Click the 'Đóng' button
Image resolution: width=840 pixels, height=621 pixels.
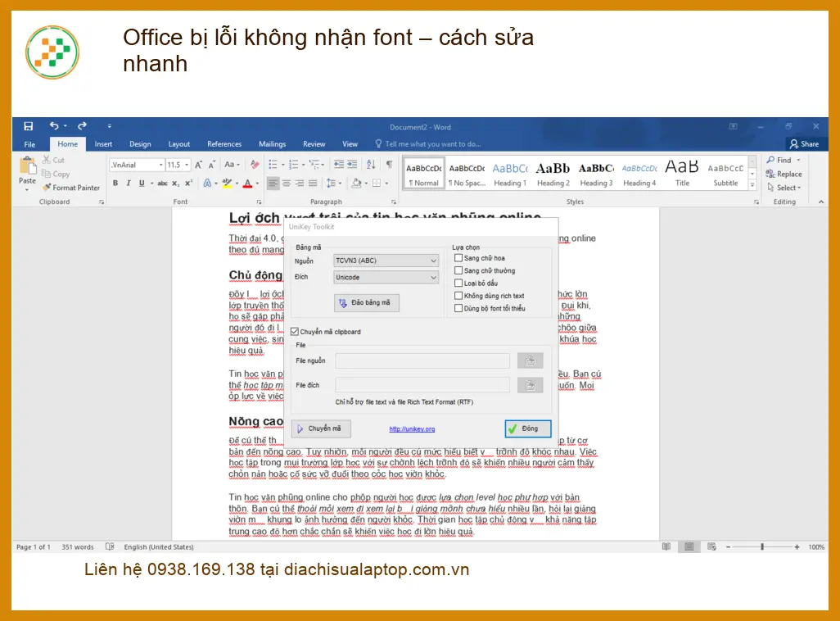point(528,428)
